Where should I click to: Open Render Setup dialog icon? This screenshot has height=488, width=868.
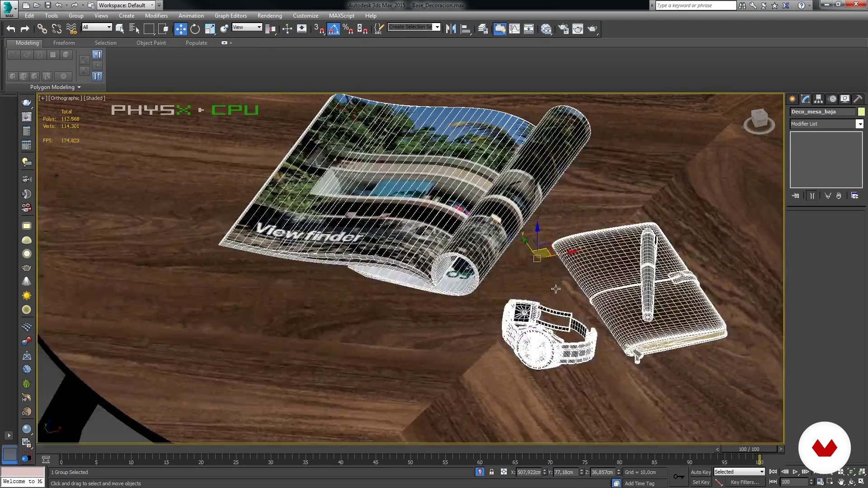[563, 29]
